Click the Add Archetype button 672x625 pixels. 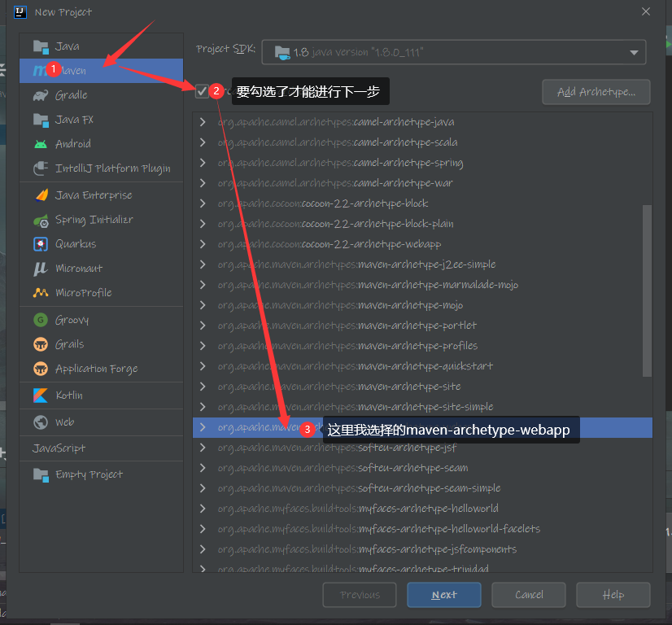click(x=596, y=92)
